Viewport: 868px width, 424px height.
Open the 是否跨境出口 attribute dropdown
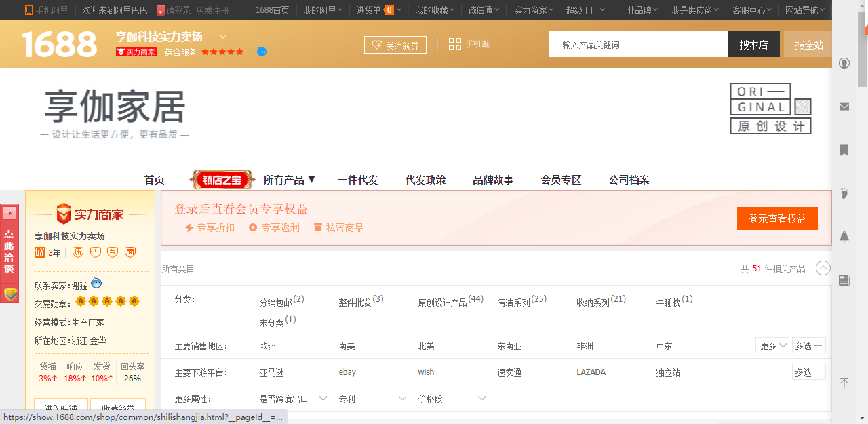click(x=293, y=399)
